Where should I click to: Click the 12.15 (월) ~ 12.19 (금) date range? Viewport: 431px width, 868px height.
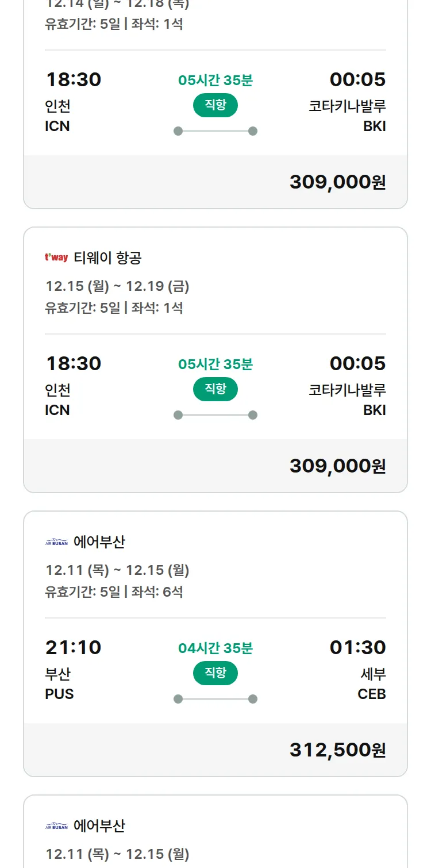click(x=117, y=286)
